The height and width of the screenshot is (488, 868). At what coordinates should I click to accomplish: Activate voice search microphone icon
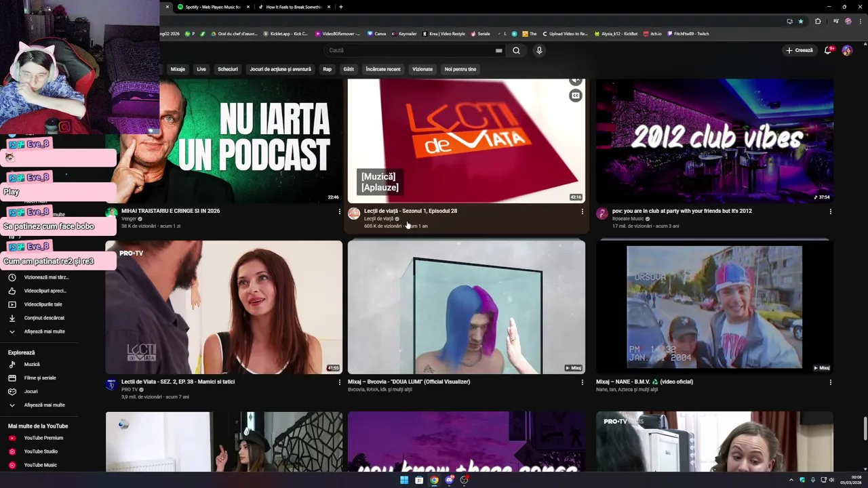click(539, 50)
